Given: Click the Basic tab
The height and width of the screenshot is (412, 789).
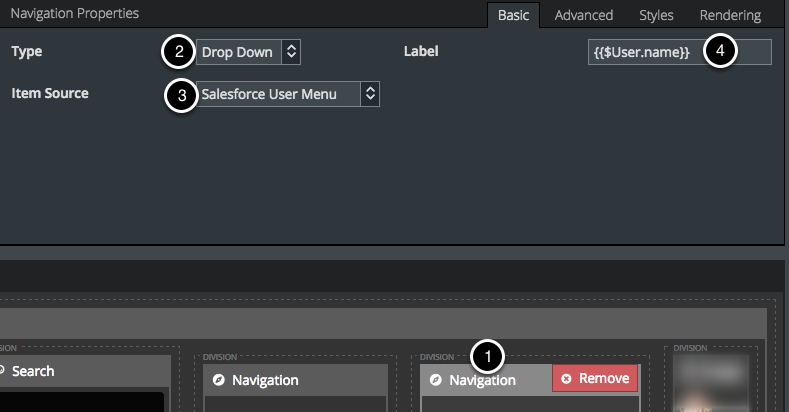Looking at the screenshot, I should (x=513, y=15).
